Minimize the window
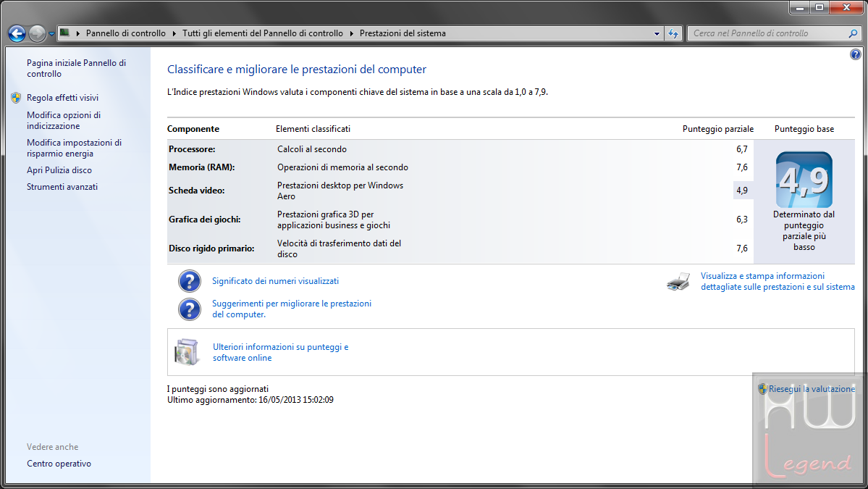 799,8
